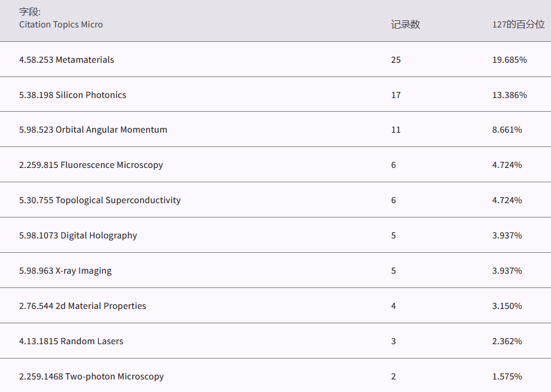Click the 3.150% percentage for 2d Material Properties
The width and height of the screenshot is (551, 392).
click(x=507, y=306)
